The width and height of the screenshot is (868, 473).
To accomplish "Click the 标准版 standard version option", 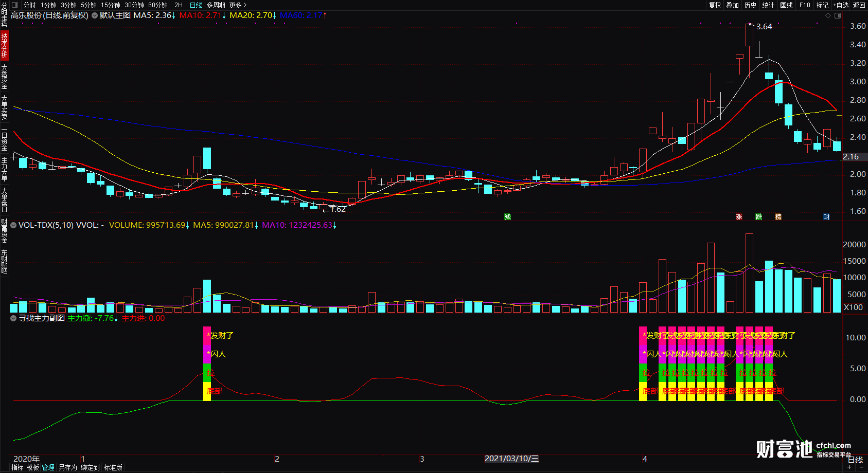I will pos(113,467).
